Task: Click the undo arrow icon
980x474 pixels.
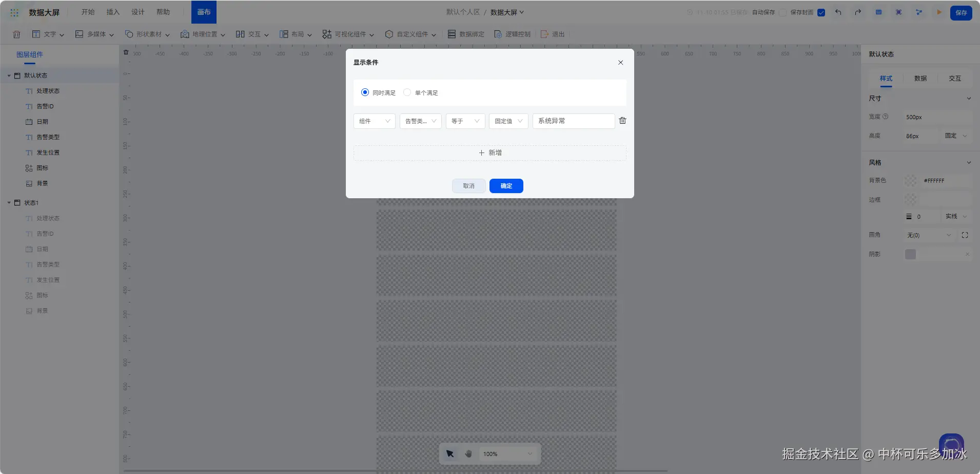Action: tap(838, 12)
